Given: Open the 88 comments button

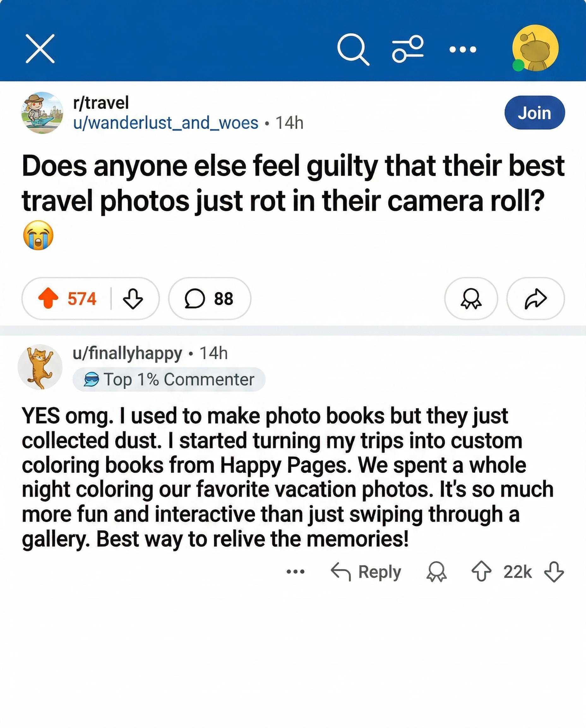Looking at the screenshot, I should click(x=210, y=299).
